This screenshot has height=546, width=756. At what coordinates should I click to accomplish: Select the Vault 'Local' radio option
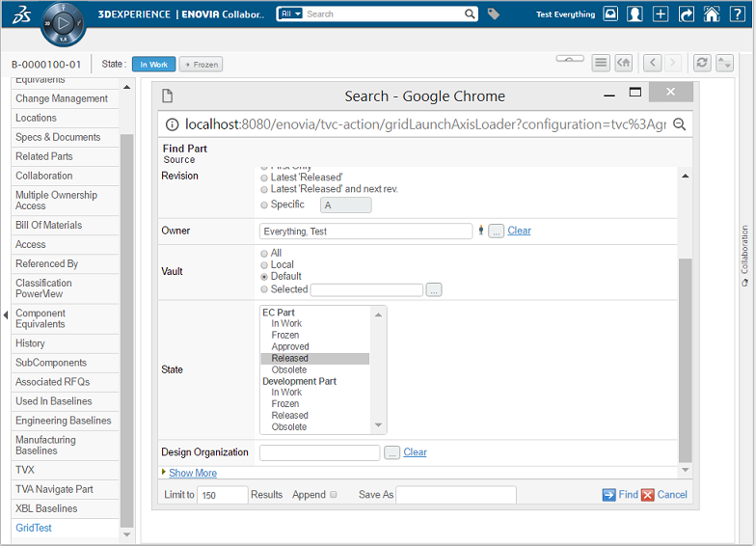pos(265,265)
